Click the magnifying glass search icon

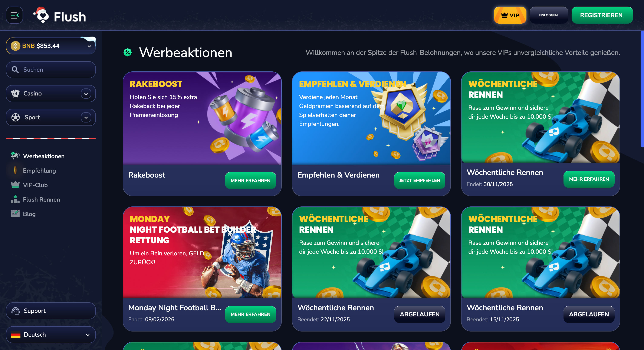pos(15,70)
